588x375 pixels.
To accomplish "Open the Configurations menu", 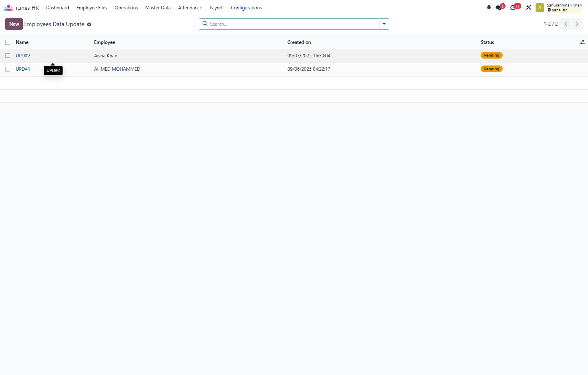I will [x=246, y=8].
